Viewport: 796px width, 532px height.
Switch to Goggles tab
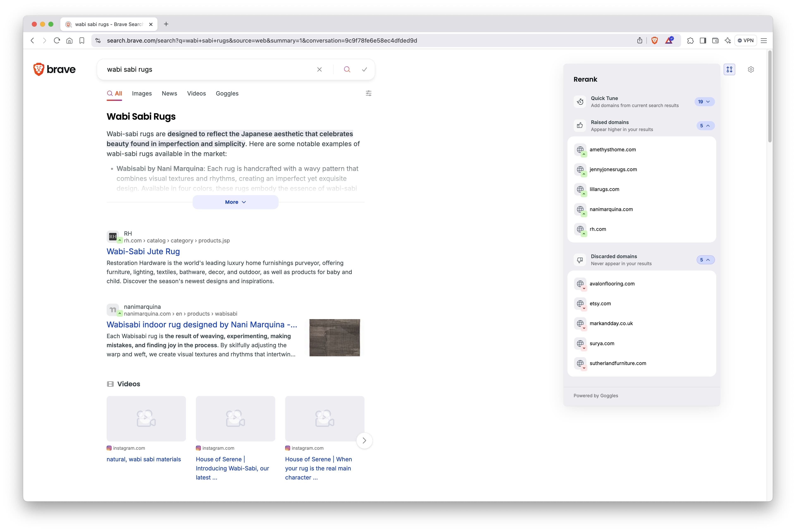227,94
